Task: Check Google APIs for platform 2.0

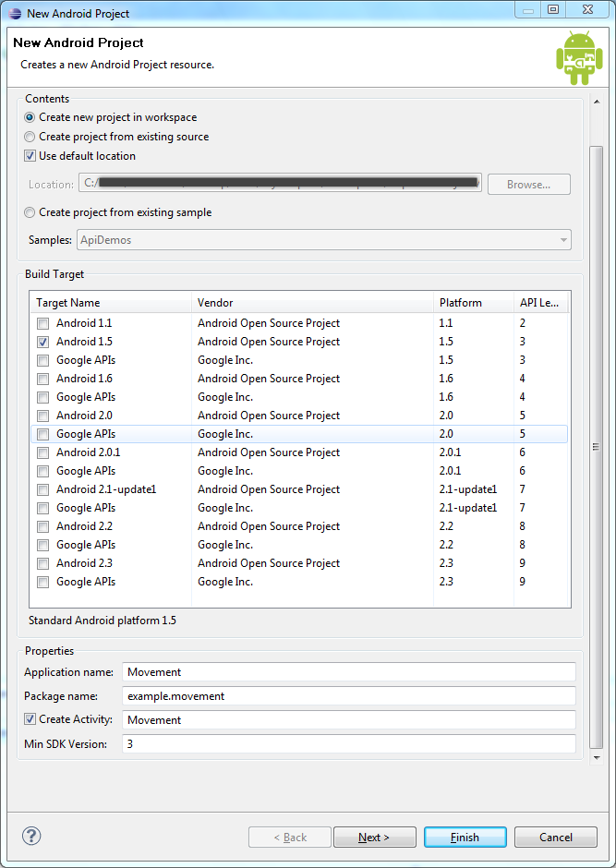Action: click(42, 434)
